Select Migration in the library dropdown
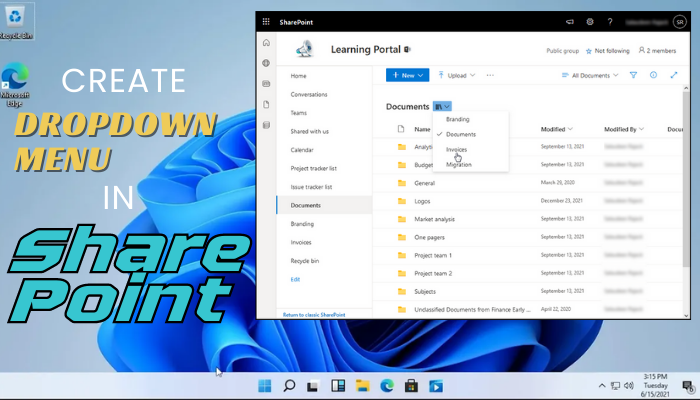Image resolution: width=700 pixels, height=400 pixels. click(x=458, y=164)
